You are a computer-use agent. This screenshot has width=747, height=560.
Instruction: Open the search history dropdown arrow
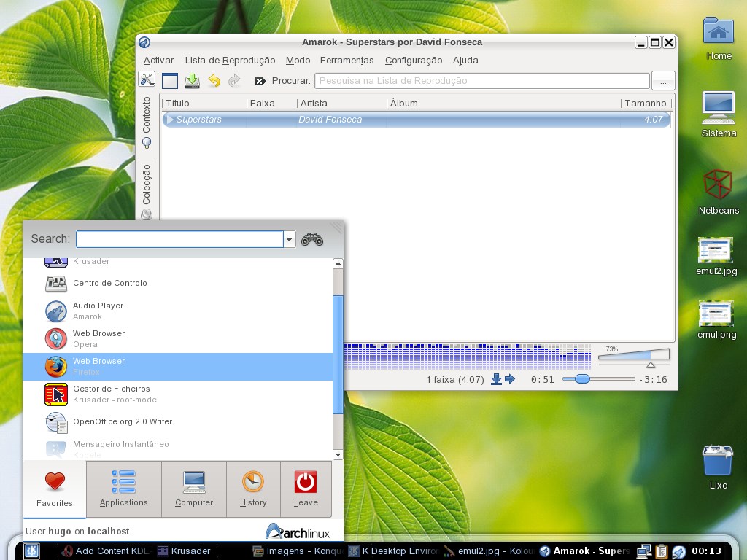(289, 239)
